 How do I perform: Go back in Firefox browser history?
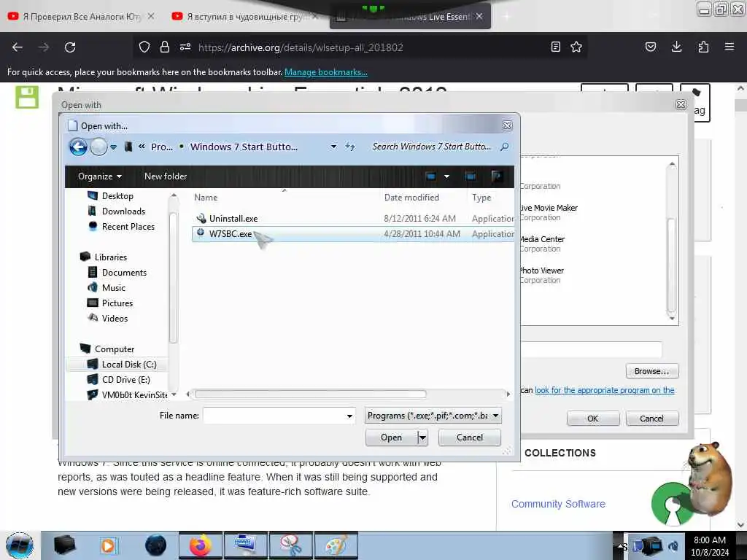tap(18, 47)
